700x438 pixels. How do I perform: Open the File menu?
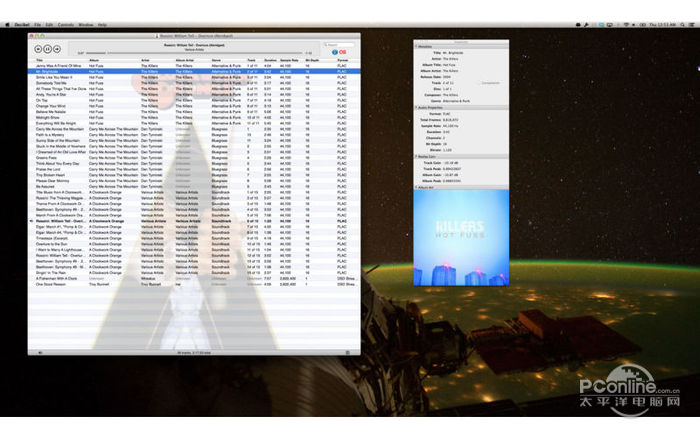click(38, 25)
